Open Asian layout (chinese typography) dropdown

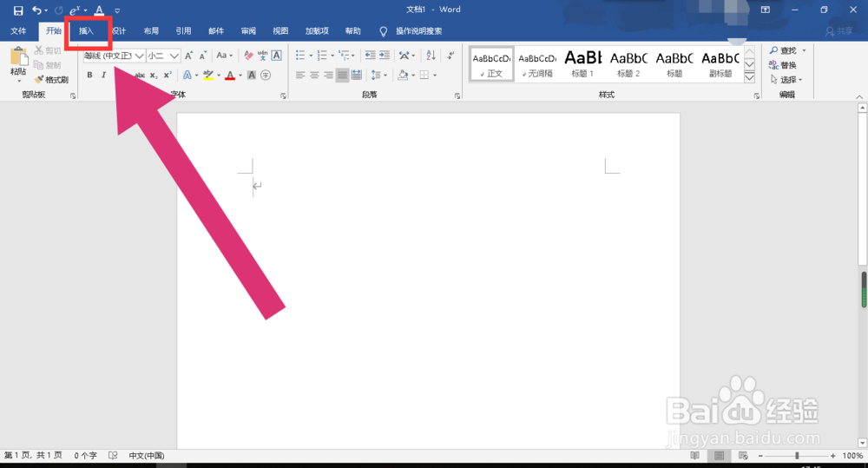click(x=407, y=56)
